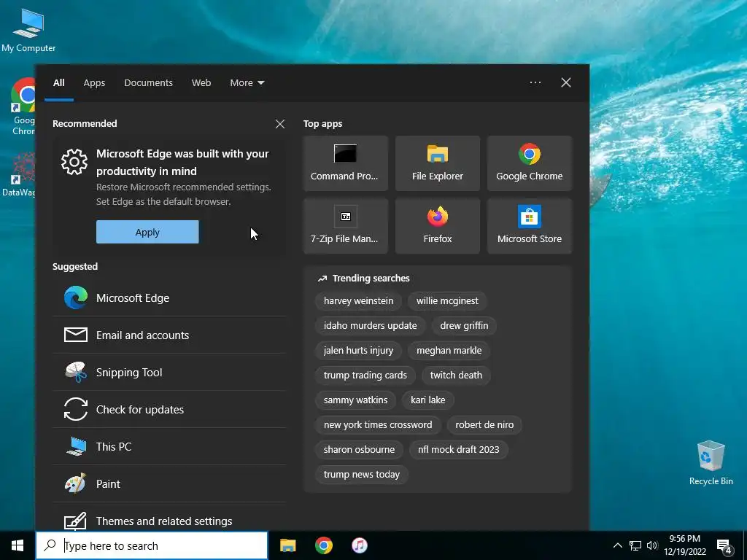747x560 pixels.
Task: Open My Computer desktop icon
Action: coord(28,29)
